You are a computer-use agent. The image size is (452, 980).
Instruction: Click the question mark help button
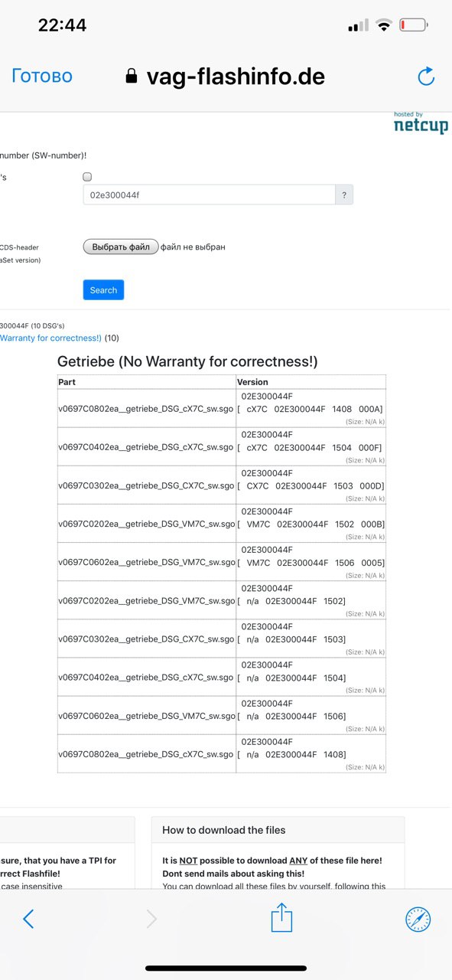click(x=344, y=195)
